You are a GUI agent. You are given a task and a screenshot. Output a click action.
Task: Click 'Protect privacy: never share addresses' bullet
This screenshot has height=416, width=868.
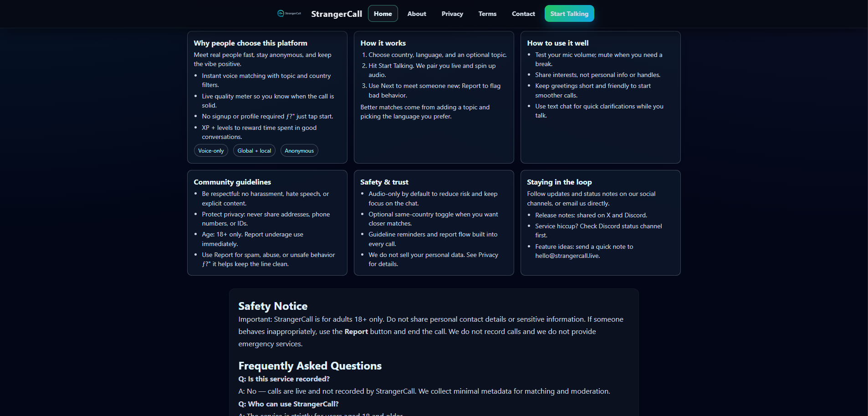[266, 219]
